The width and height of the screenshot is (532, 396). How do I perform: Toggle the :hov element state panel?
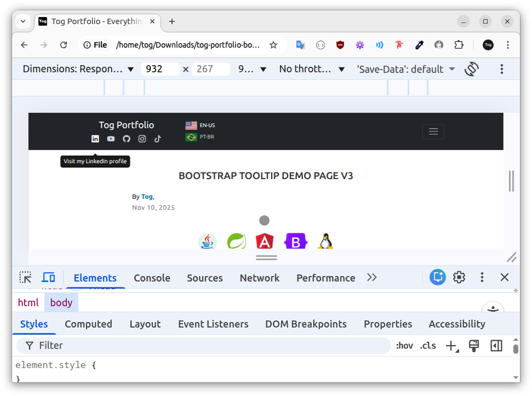(x=404, y=346)
